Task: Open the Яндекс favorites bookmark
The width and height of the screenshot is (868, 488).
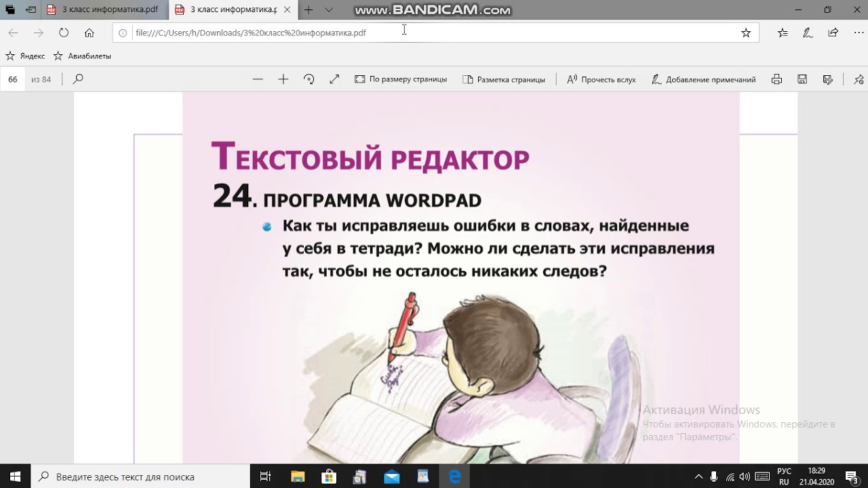Action: [x=26, y=56]
